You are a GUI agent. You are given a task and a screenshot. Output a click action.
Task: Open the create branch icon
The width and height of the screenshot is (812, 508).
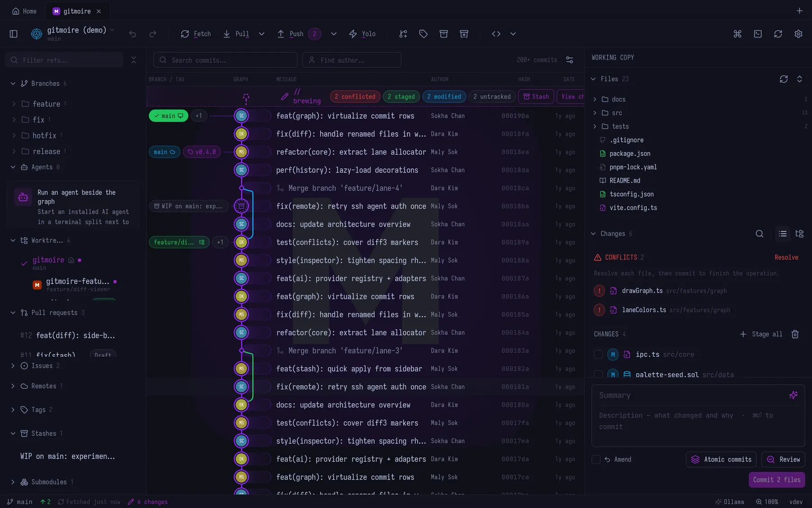click(403, 34)
